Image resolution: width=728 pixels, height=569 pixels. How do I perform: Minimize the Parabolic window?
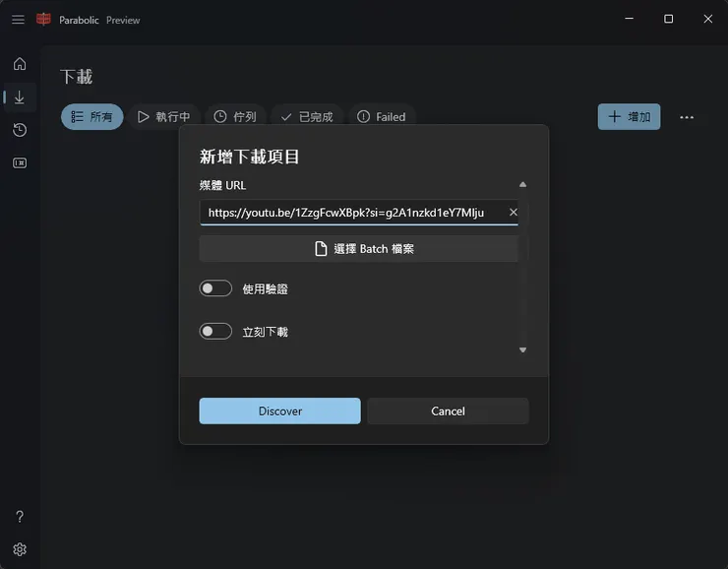[629, 19]
